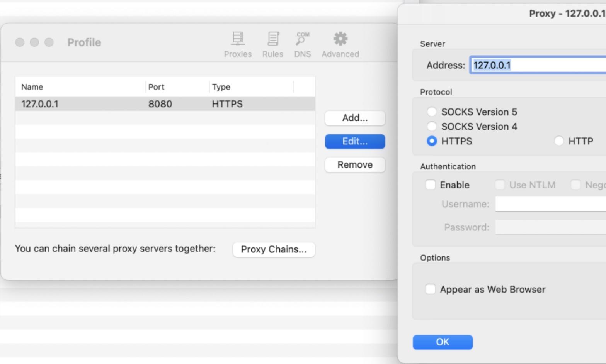Select SOCKS Version 5 protocol
This screenshot has width=606, height=364.
[432, 112]
